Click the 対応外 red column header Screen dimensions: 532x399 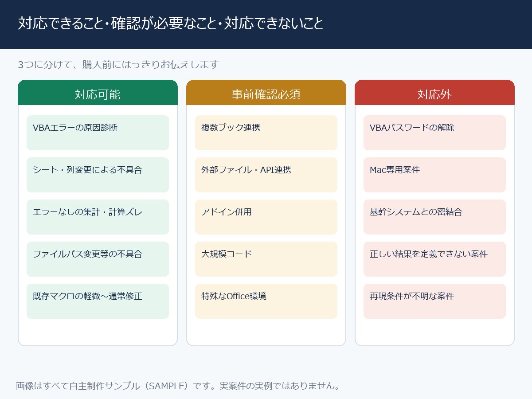[434, 93]
